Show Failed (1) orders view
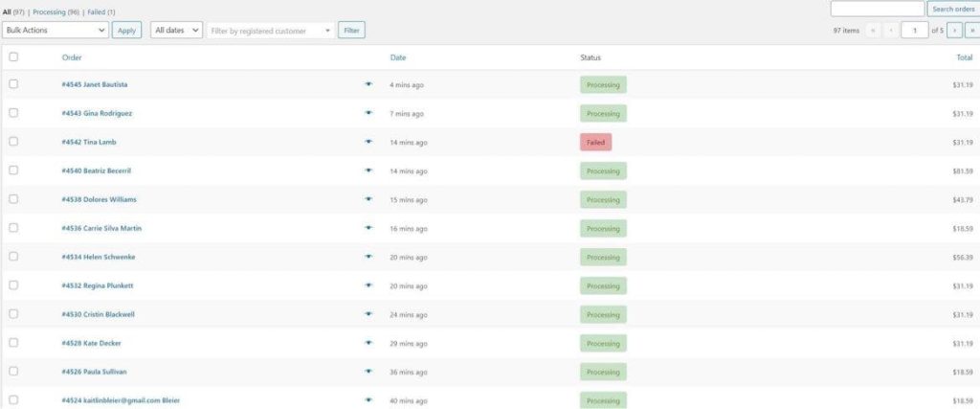Image resolution: width=980 pixels, height=409 pixels. point(101,11)
